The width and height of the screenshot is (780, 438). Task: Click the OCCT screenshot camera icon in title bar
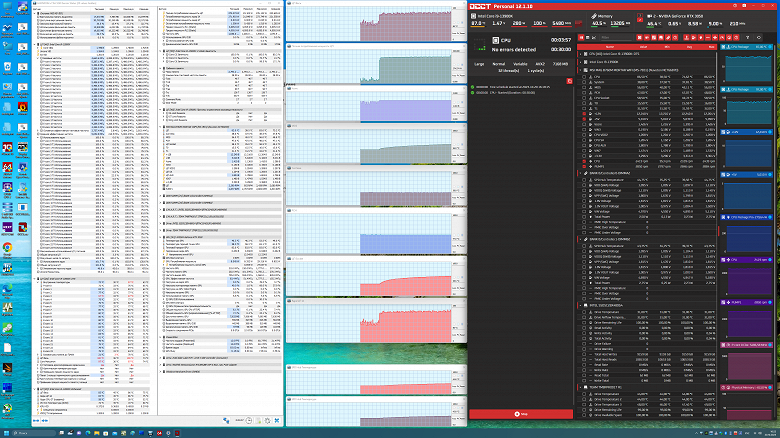click(735, 5)
